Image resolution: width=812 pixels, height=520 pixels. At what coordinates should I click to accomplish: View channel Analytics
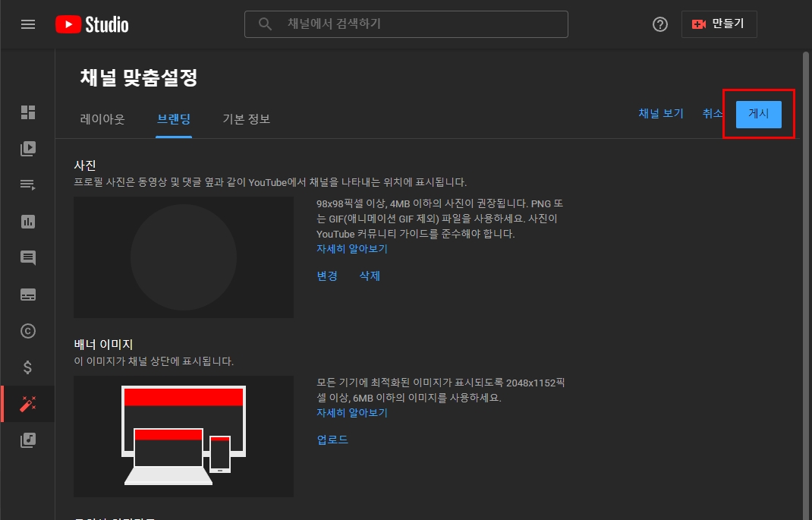point(28,221)
